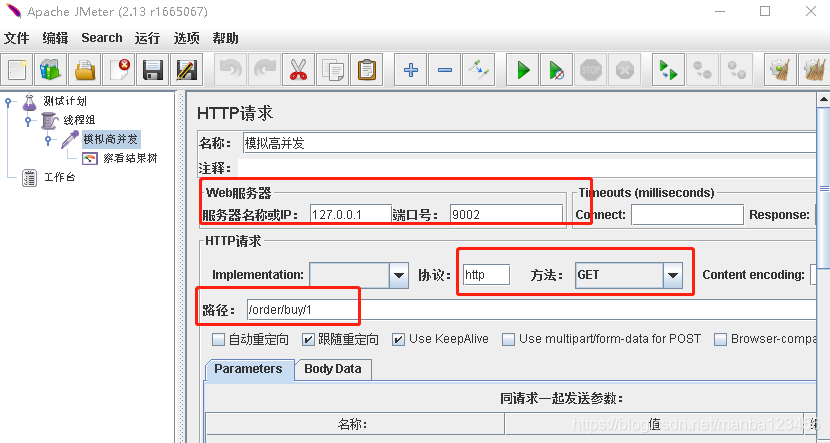This screenshot has height=443, width=830.
Task: Click the 注释 comment field
Action: pyautogui.click(x=527, y=168)
